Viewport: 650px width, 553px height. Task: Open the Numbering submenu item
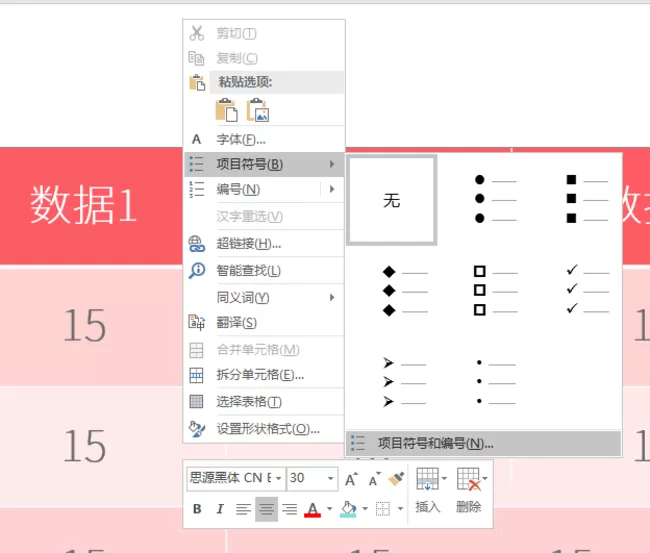point(264,189)
